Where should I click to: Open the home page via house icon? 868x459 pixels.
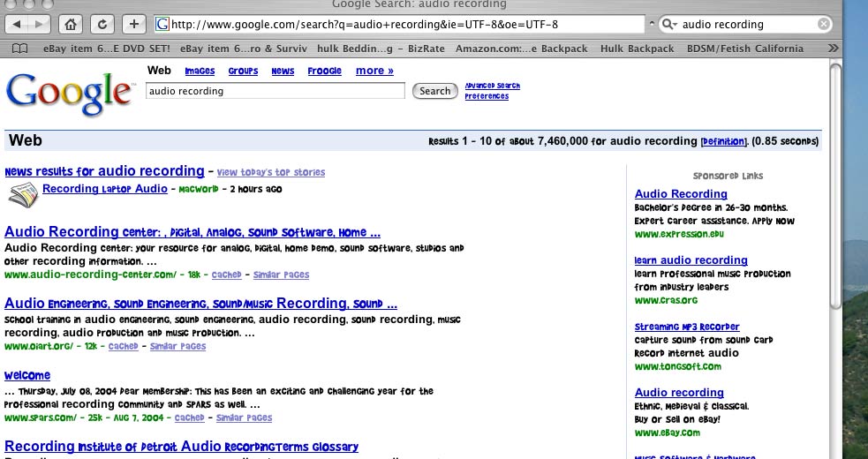[x=71, y=25]
